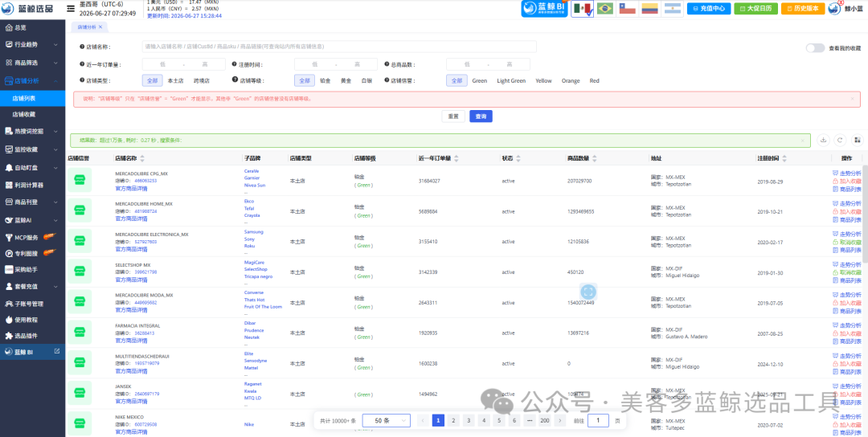
Task: Dismiss the green result-count banner
Action: 802,141
